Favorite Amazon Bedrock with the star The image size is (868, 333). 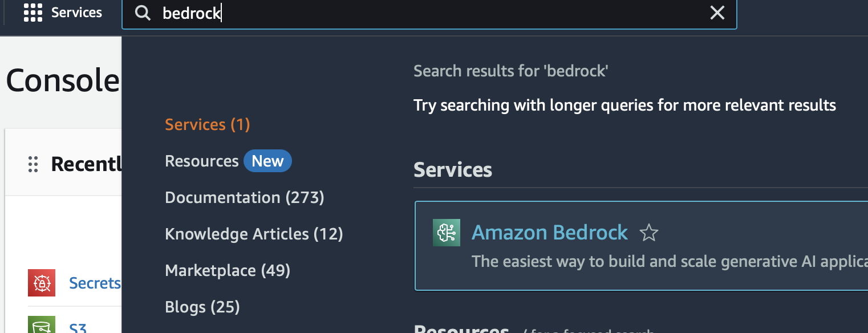[x=649, y=233]
